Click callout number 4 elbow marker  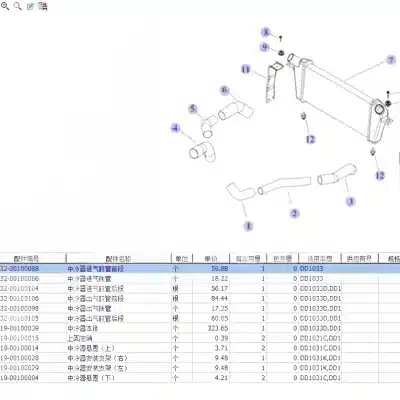click(x=175, y=128)
